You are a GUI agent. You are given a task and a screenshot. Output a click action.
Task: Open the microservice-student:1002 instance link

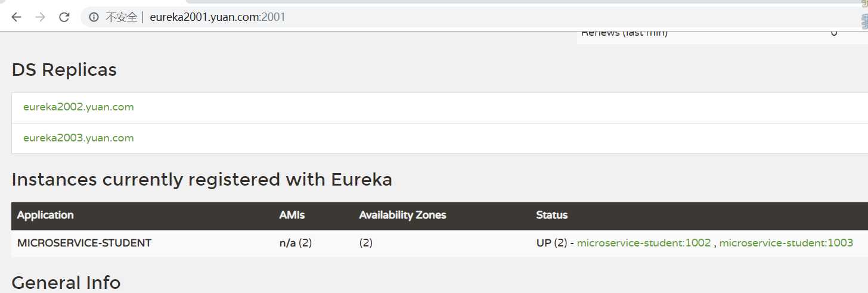(644, 243)
